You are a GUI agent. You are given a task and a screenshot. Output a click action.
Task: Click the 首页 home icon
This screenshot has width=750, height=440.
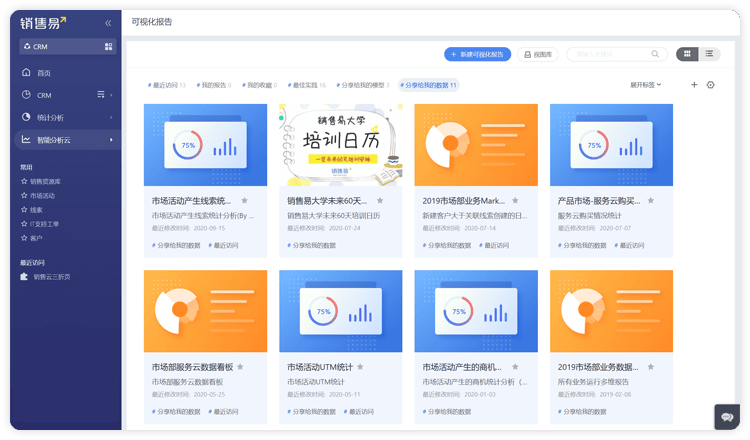[x=26, y=72]
